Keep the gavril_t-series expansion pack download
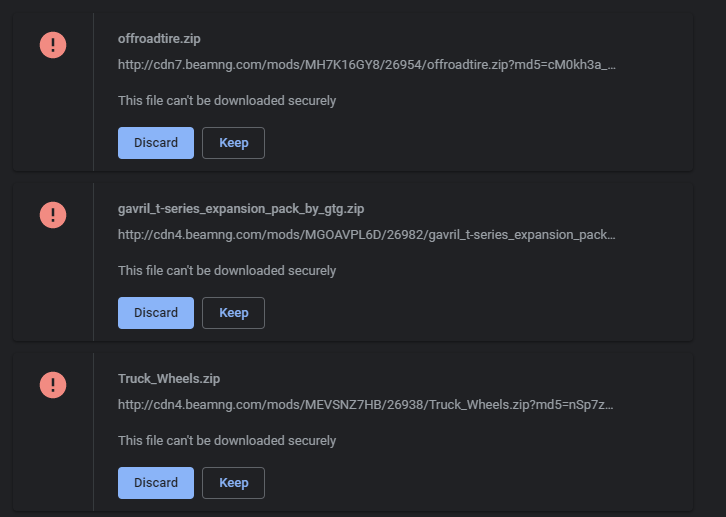The image size is (726, 517). point(233,312)
